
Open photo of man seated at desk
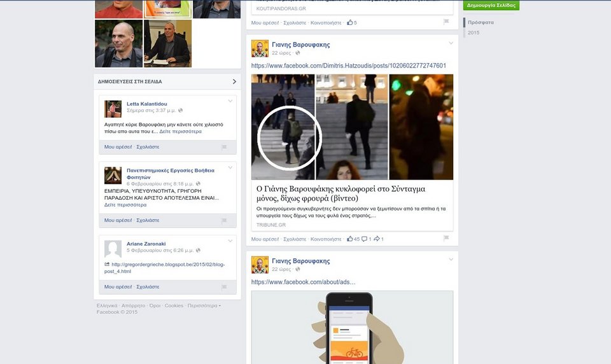pos(168,44)
